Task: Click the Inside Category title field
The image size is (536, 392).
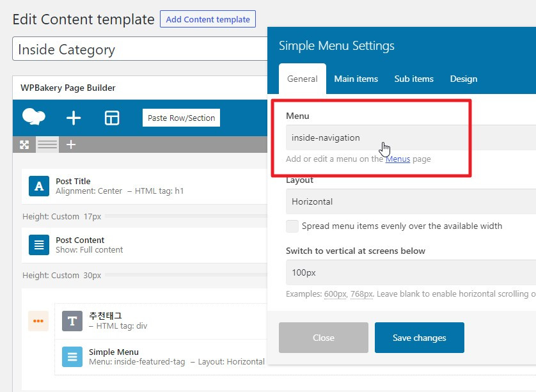Action: (x=140, y=49)
